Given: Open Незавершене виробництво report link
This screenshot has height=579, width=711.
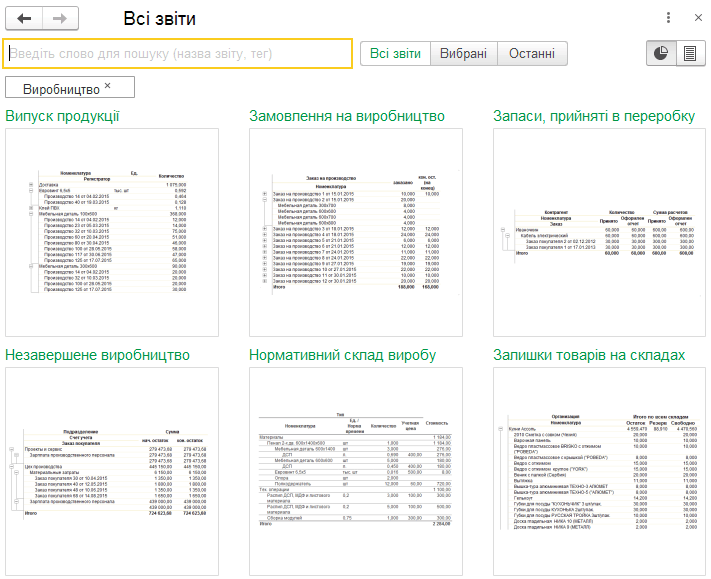Looking at the screenshot, I should (97, 355).
